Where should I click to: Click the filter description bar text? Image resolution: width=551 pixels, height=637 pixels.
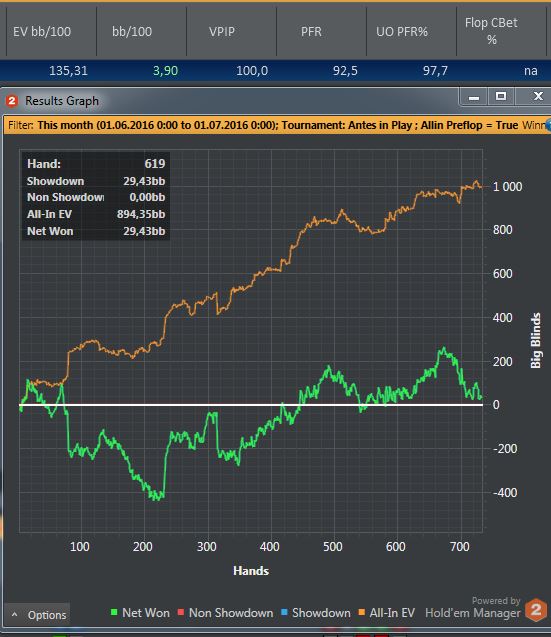pos(275,125)
